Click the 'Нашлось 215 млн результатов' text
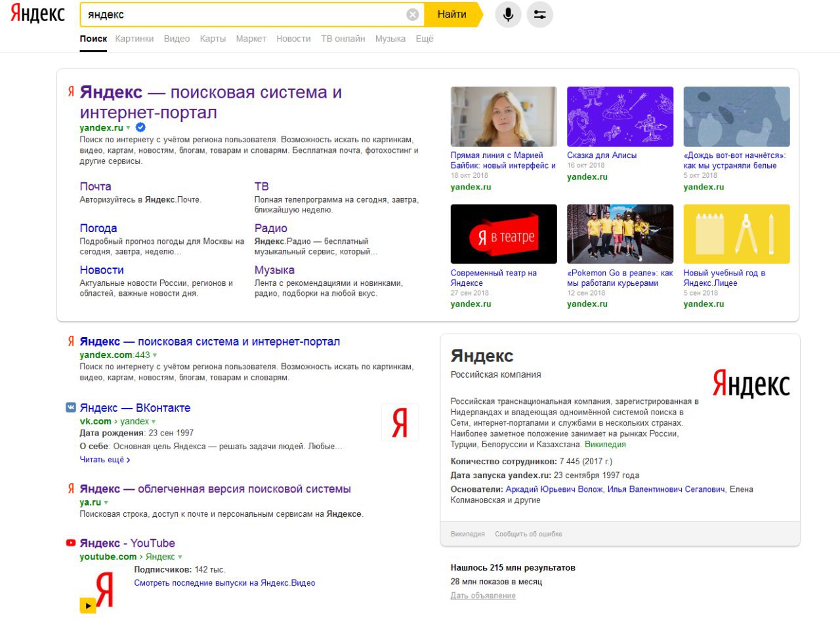Image resolution: width=840 pixels, height=623 pixels. 513,567
